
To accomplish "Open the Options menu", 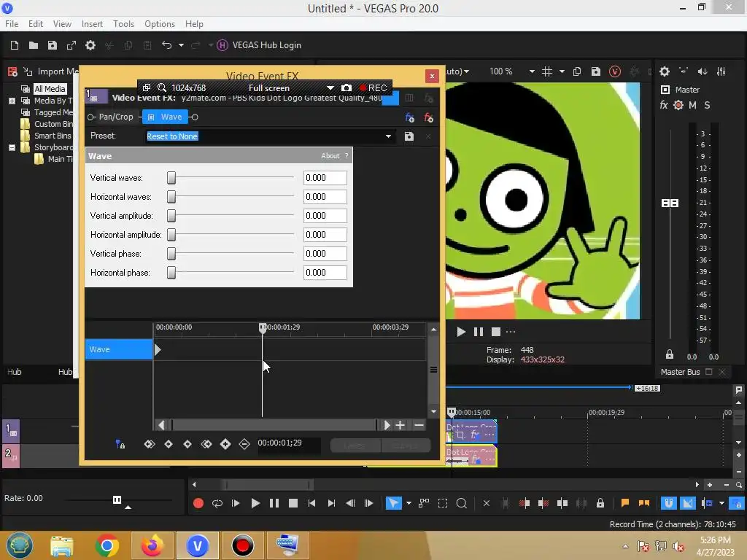I will (x=160, y=24).
